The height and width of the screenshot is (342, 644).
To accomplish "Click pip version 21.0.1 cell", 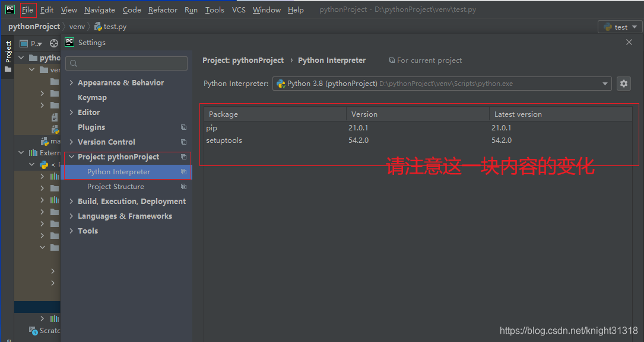I will coord(358,128).
